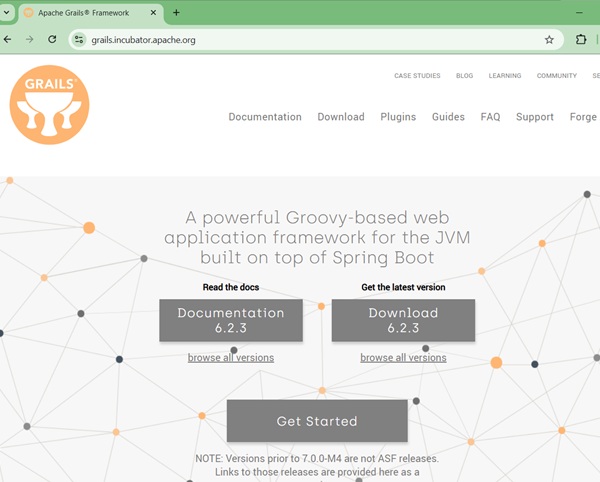Image resolution: width=600 pixels, height=482 pixels.
Task: Open Forge in main navigation
Action: click(583, 117)
